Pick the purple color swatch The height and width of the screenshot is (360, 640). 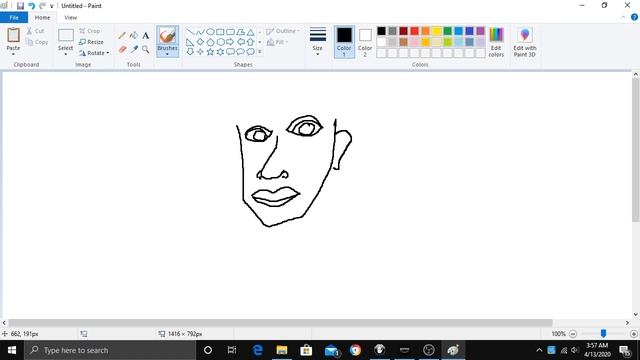(480, 31)
